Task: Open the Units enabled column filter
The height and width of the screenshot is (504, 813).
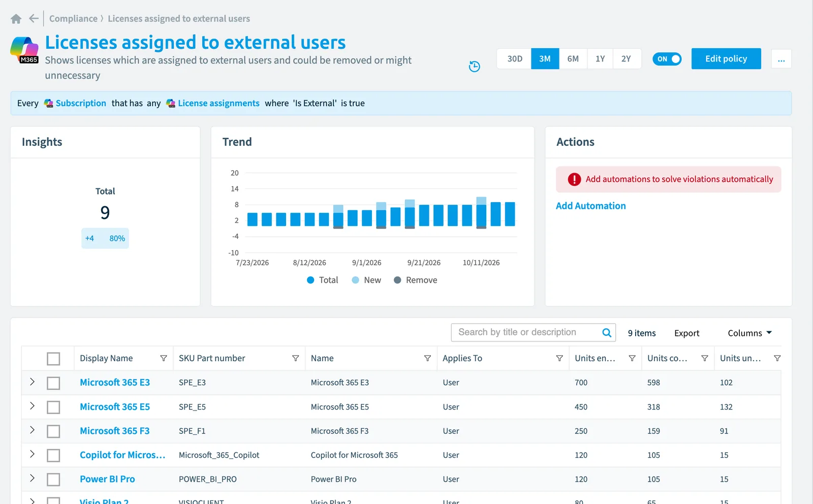Action: click(x=632, y=358)
